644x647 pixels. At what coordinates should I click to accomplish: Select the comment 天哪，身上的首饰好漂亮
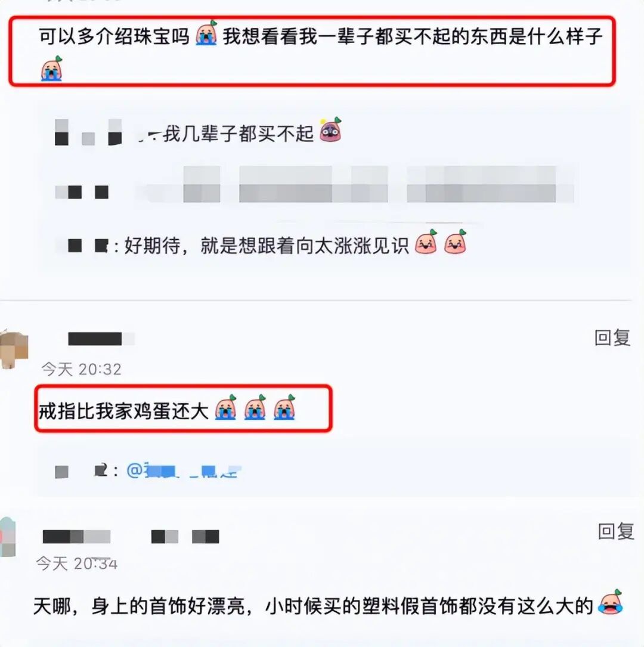tap(312, 606)
